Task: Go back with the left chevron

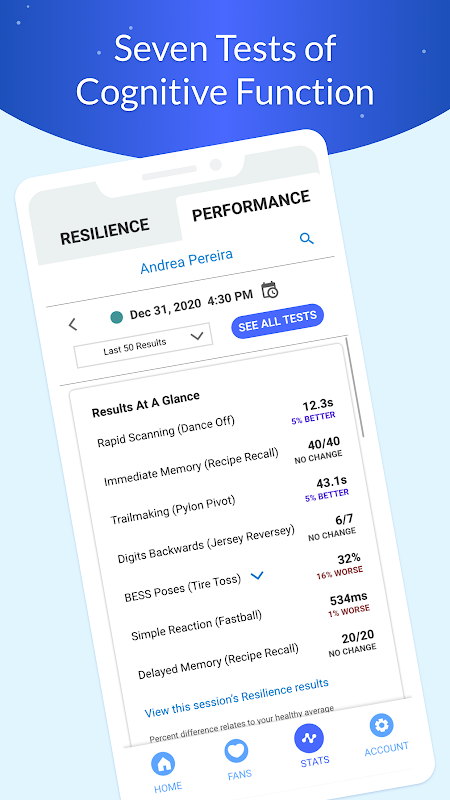Action: point(73,324)
